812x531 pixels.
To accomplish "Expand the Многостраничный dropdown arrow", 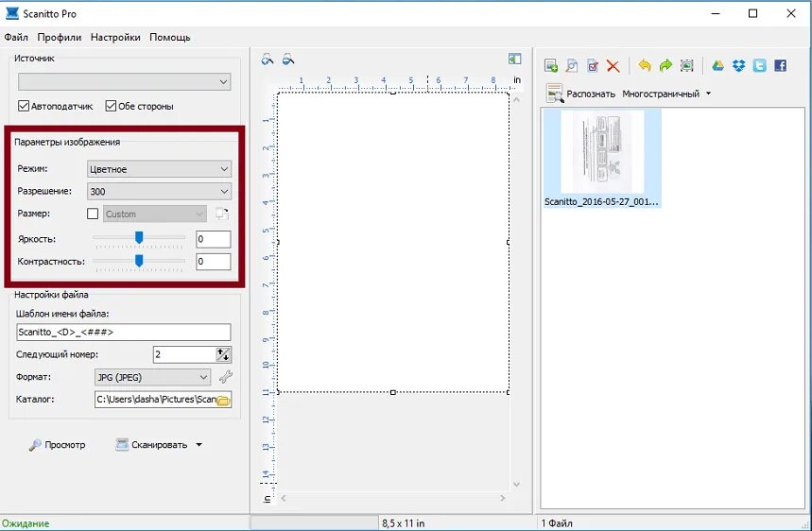I will coord(708,94).
